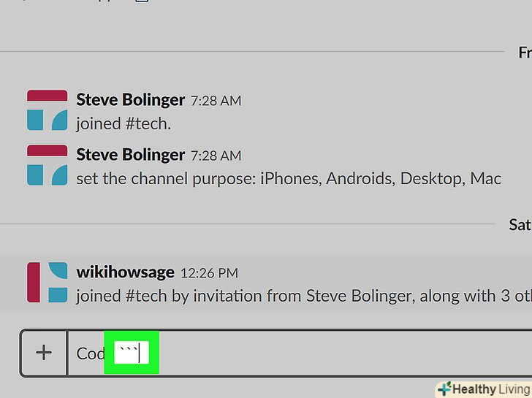Click Steve Bolinger's name above channel purpose message
Image resolution: width=532 pixels, height=398 pixels.
click(x=130, y=155)
